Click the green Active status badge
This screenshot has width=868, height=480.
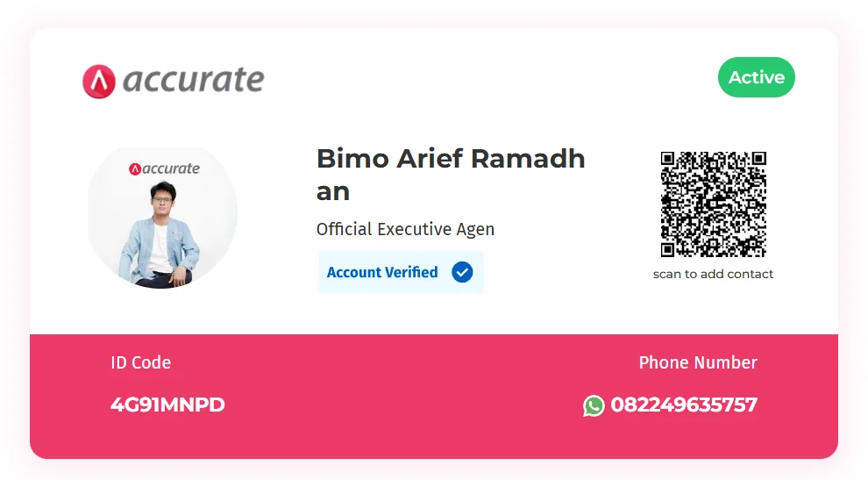click(756, 77)
